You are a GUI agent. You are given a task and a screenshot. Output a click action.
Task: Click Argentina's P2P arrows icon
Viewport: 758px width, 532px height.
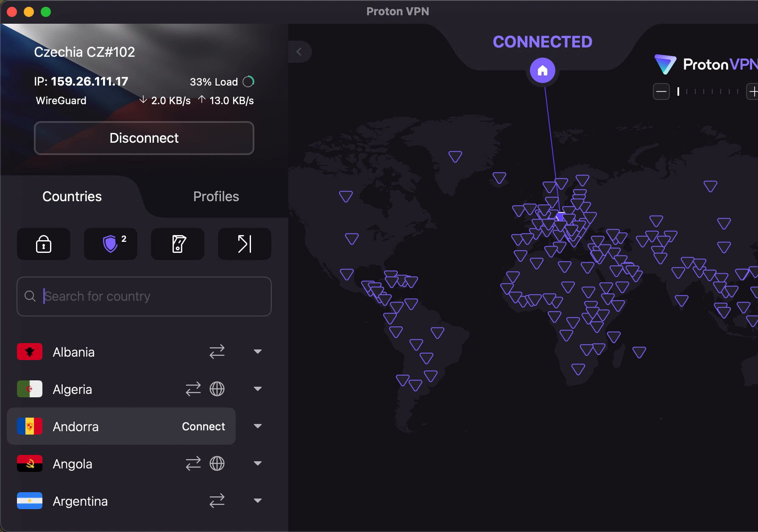tap(217, 501)
